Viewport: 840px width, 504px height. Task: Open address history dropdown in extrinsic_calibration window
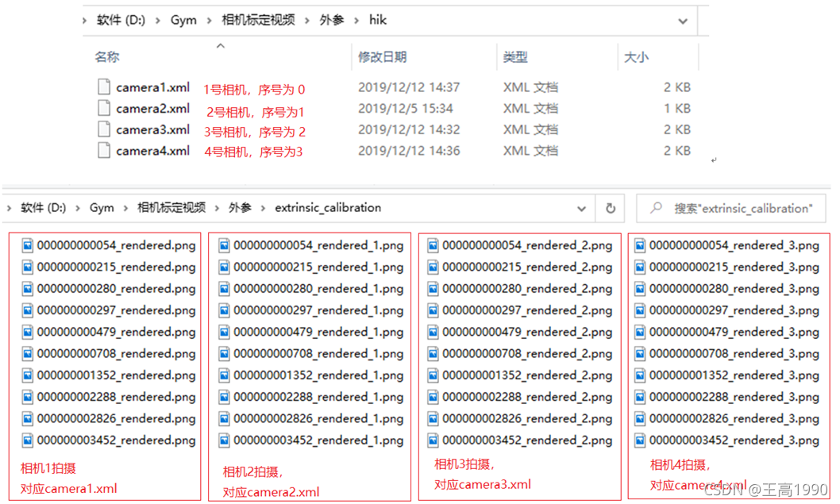pyautogui.click(x=581, y=209)
